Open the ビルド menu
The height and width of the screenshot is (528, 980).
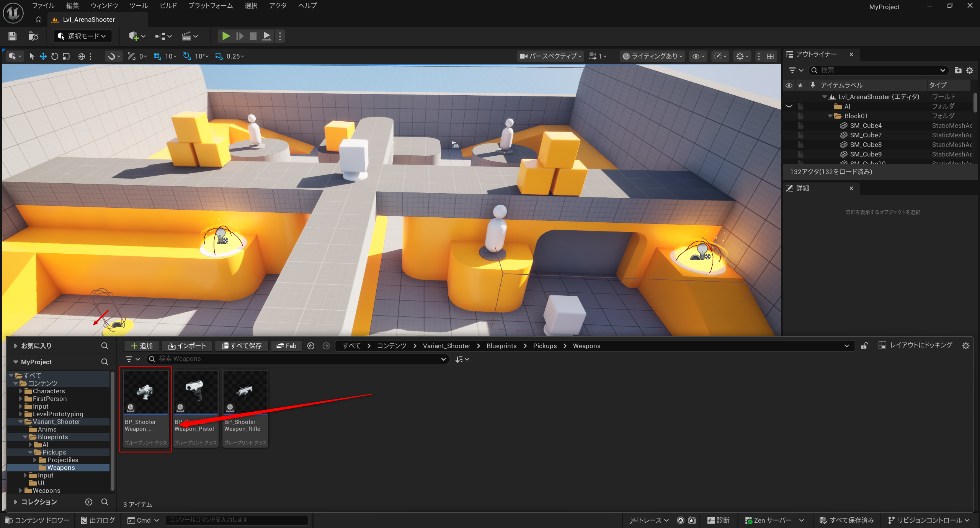click(x=168, y=5)
